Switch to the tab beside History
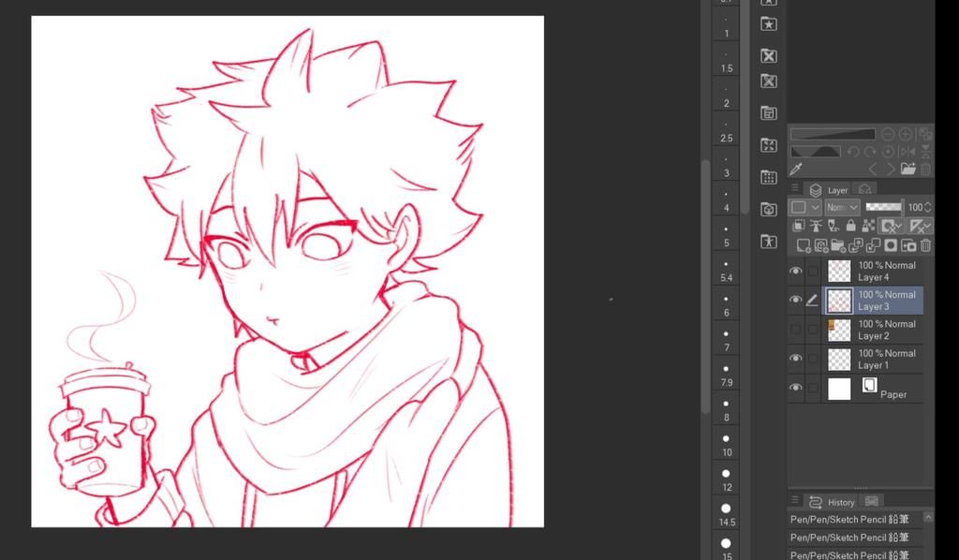The image size is (959, 560). pos(872,501)
